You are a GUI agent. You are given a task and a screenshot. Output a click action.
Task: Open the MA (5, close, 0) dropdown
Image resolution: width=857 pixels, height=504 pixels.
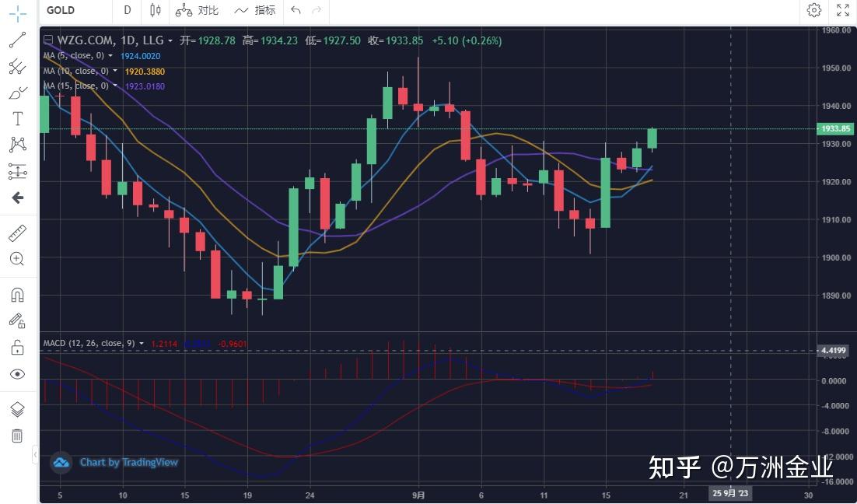pos(110,56)
